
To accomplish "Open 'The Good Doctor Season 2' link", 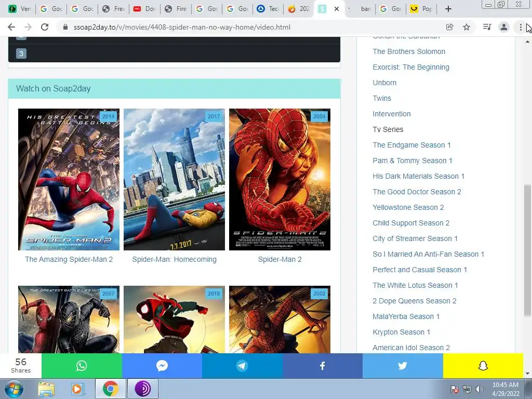I will [x=417, y=192].
